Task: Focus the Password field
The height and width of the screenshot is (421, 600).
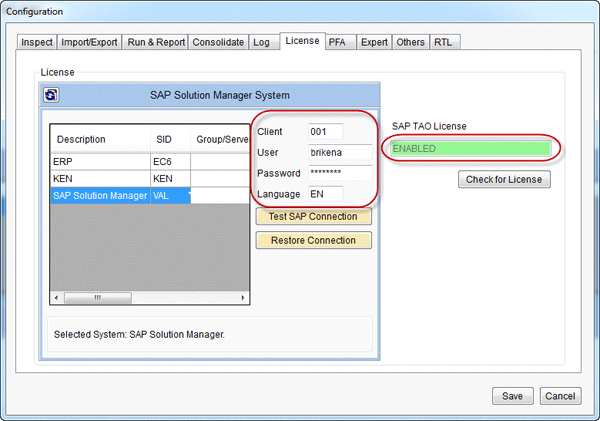Action: [339, 173]
